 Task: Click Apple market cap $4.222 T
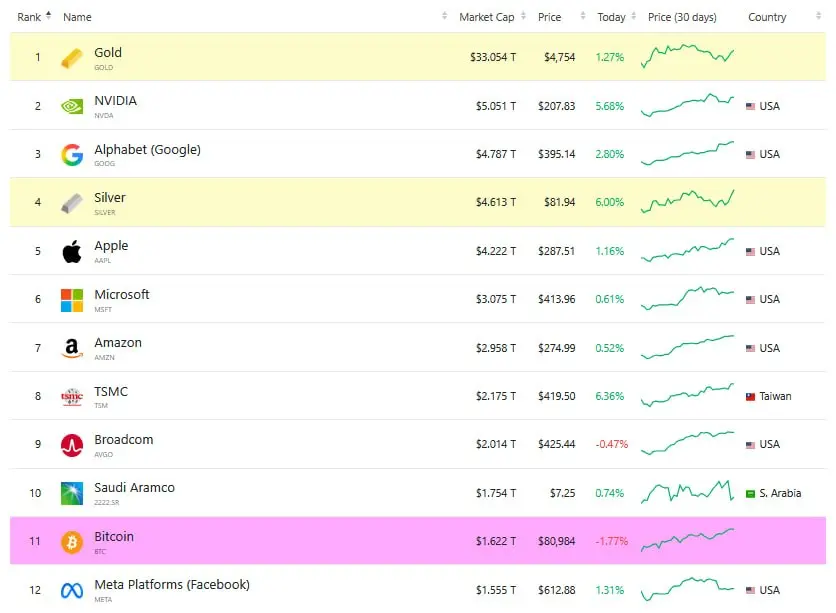point(496,251)
